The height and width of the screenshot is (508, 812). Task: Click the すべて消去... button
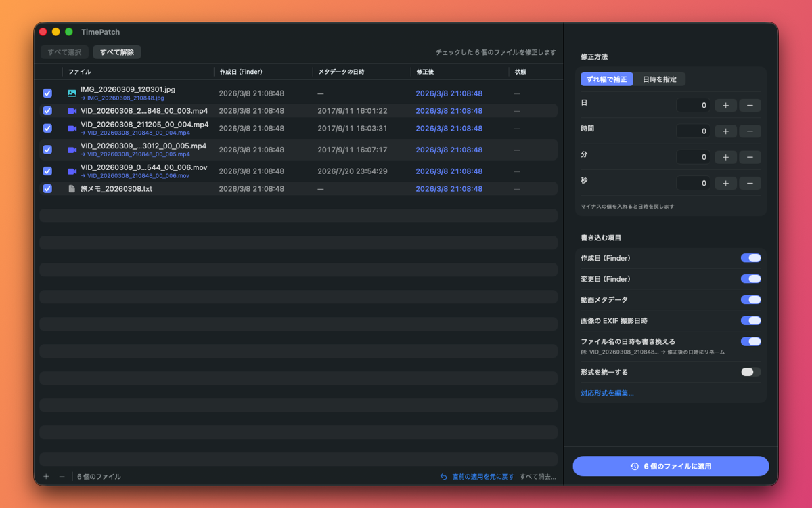pyautogui.click(x=538, y=477)
